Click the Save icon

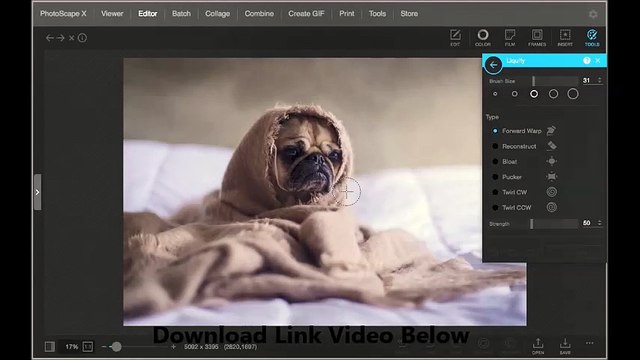[565, 346]
